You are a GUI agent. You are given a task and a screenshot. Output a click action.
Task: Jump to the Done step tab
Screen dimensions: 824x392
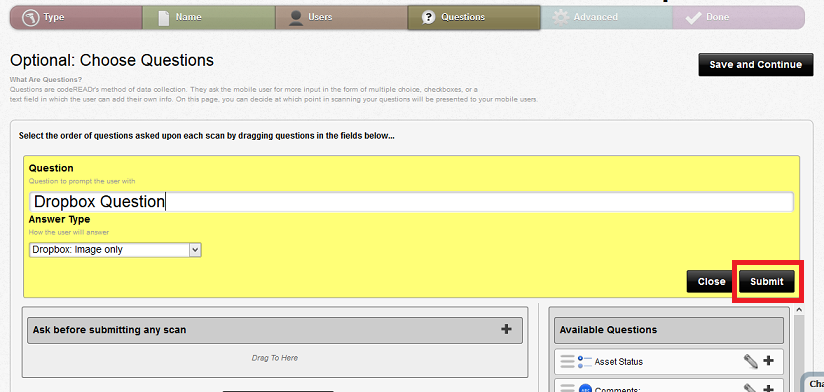pyautogui.click(x=738, y=17)
